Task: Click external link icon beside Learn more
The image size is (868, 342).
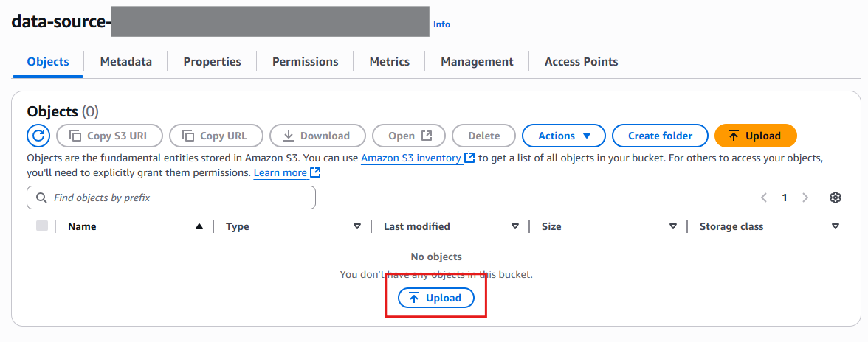Action: pos(315,172)
